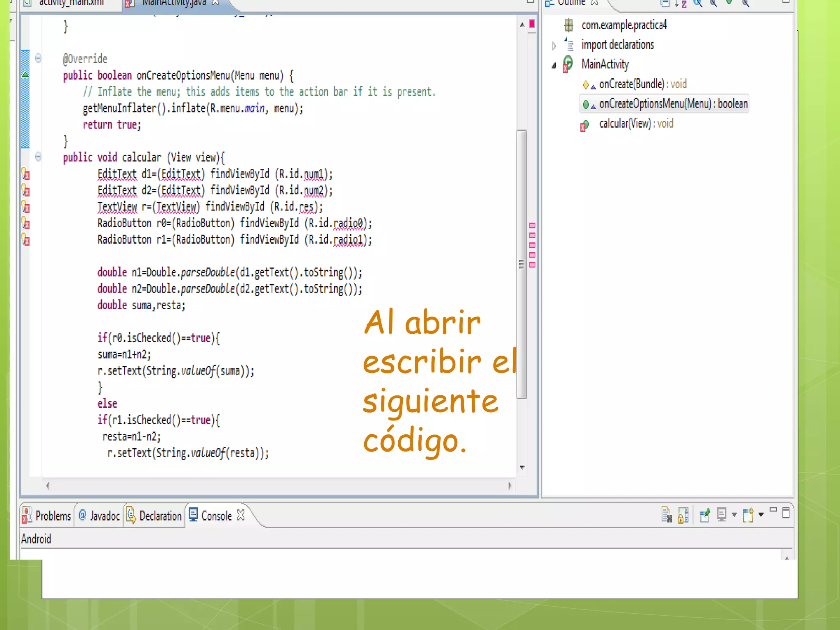Screen dimensions: 840x630
Task: Click the bottom pink marker in the overview ruler
Action: tap(532, 265)
